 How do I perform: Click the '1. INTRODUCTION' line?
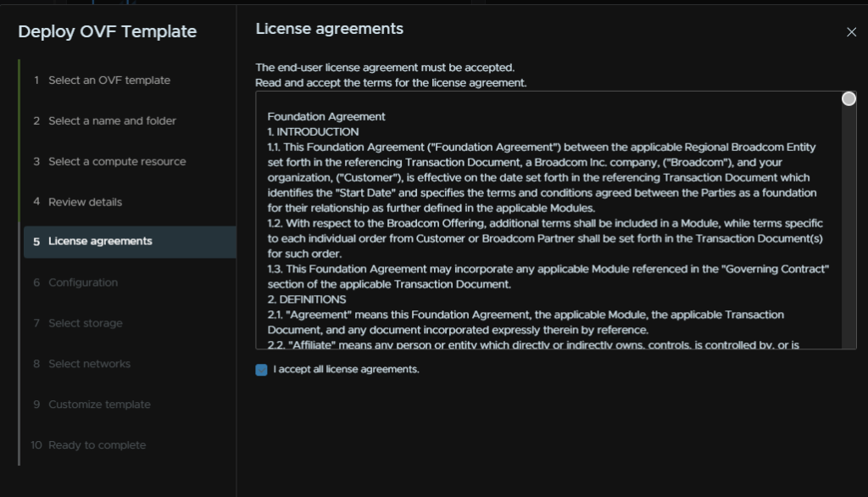pyautogui.click(x=314, y=131)
